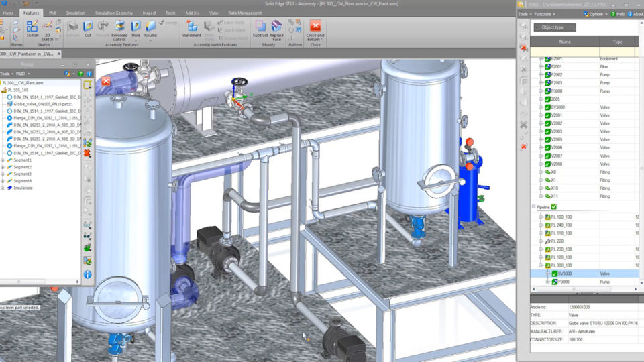
Task: Click the Cut feature icon
Action: coord(88,28)
